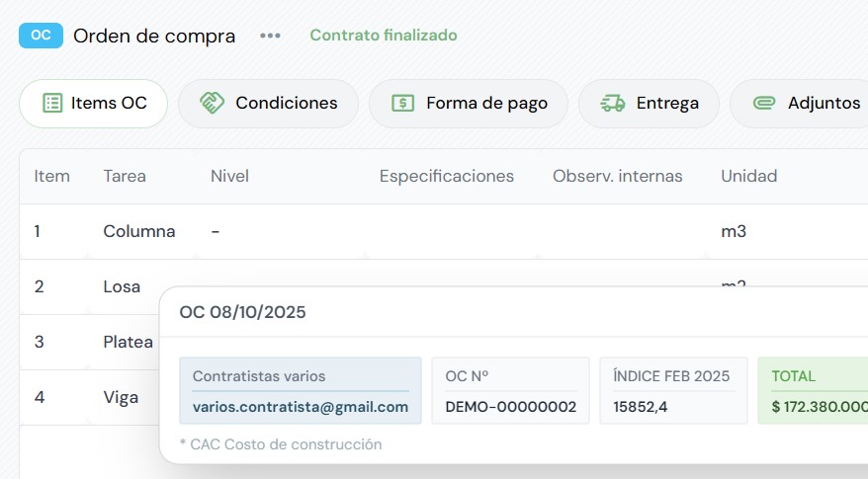
Task: Click the delivery truck Entrega icon
Action: click(x=613, y=103)
